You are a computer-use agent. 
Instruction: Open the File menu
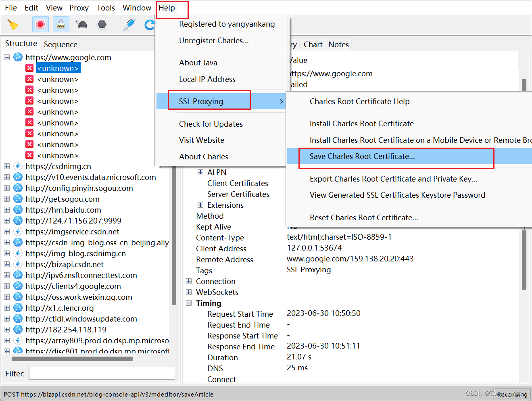pyautogui.click(x=11, y=8)
